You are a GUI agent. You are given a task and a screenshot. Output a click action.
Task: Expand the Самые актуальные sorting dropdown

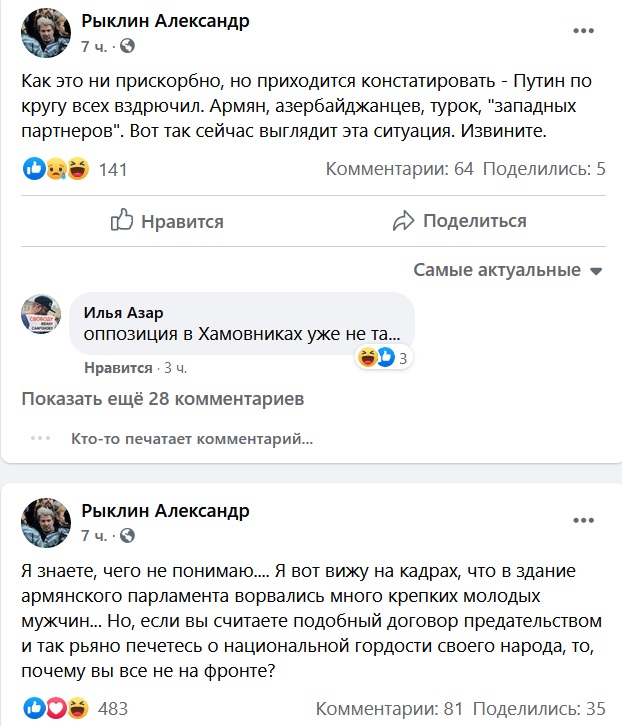coord(508,270)
